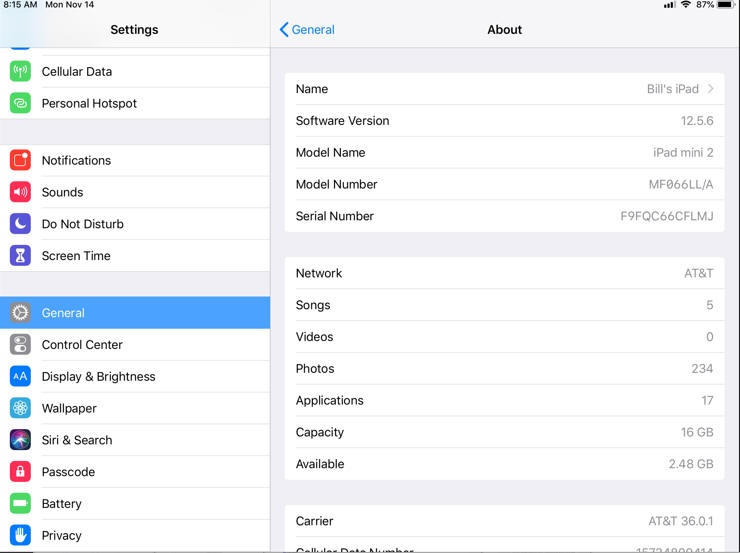The image size is (740, 553).
Task: Tap the cellular signal bars icon
Action: 670,5
